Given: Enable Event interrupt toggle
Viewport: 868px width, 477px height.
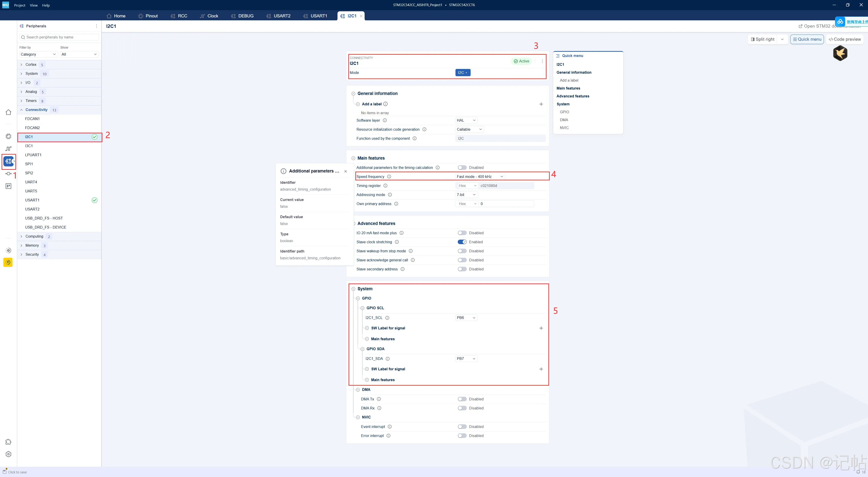Looking at the screenshot, I should point(462,427).
